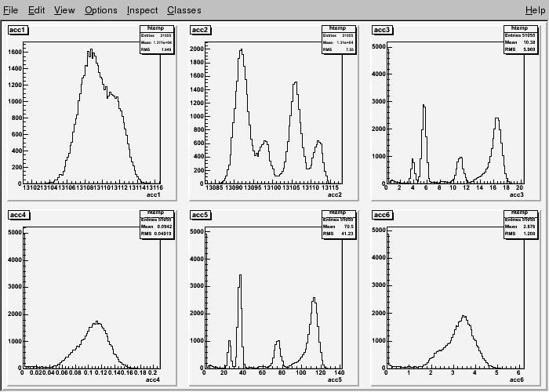
Task: Select the acc5 histogram title box
Action: click(x=200, y=215)
